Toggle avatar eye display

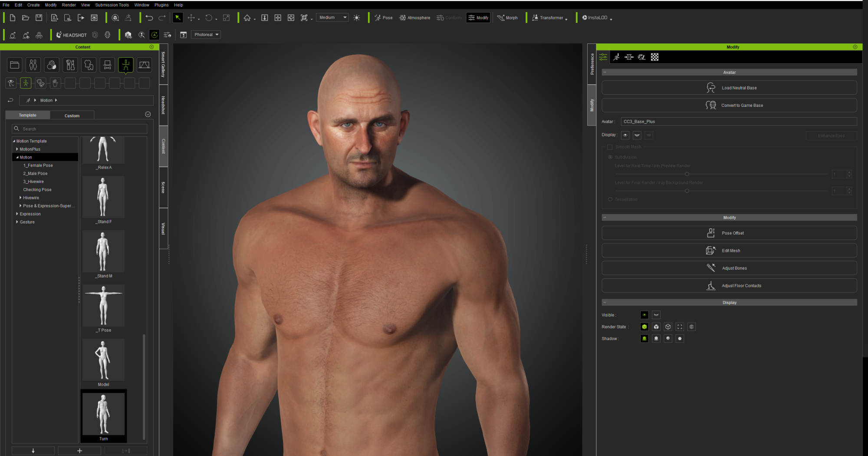(625, 135)
